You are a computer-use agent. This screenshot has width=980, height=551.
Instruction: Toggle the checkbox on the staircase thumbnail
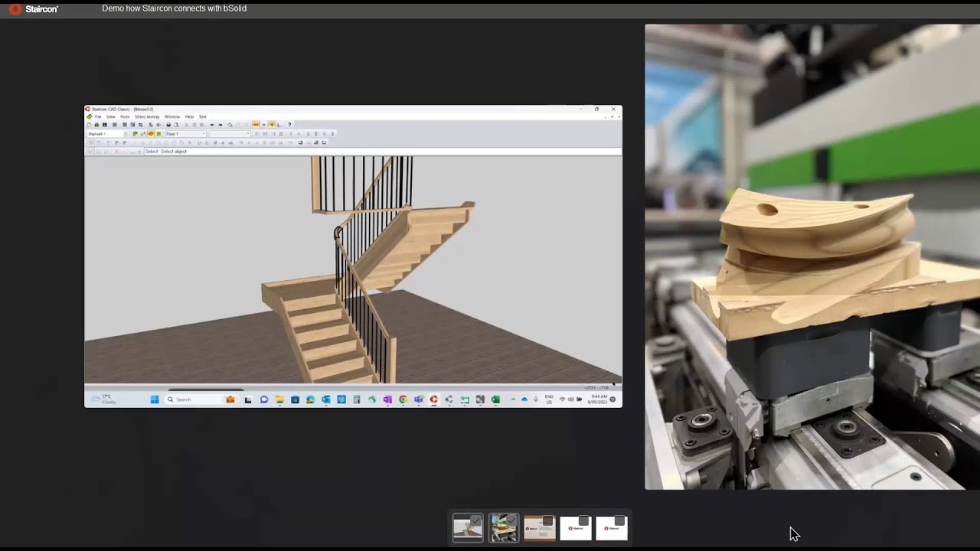(476, 520)
